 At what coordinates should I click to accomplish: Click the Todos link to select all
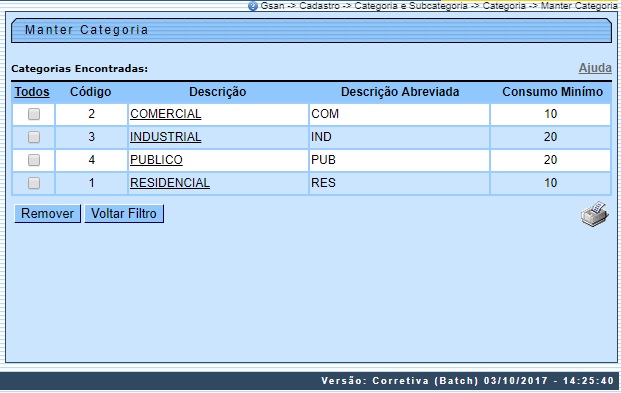32,92
